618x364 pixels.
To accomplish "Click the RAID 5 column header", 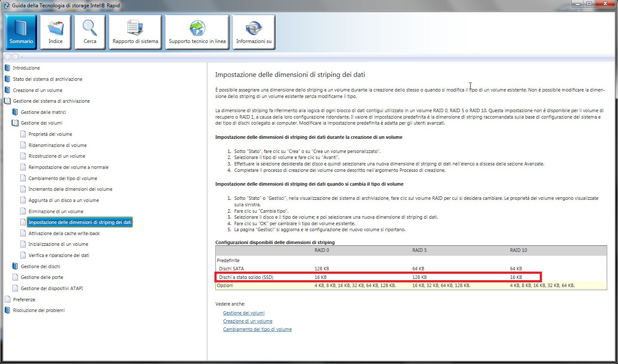I will [x=419, y=250].
